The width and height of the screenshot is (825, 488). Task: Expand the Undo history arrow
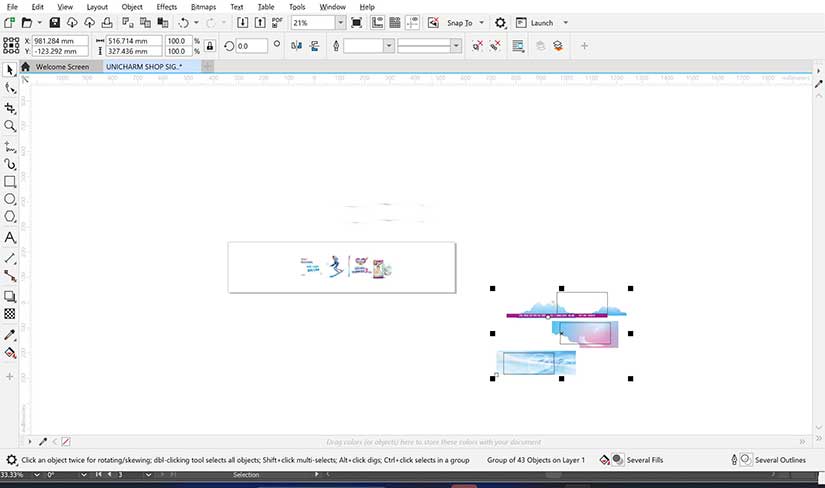point(196,23)
